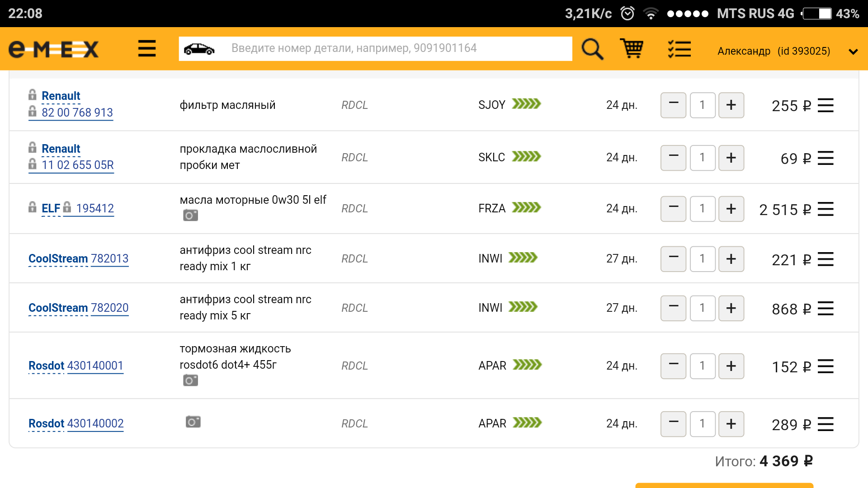
Task: Click the alarm clock icon in status bar
Action: 627,13
